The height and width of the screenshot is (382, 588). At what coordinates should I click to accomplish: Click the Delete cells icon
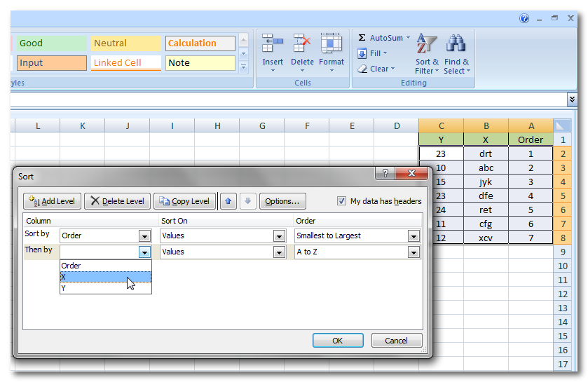click(302, 44)
